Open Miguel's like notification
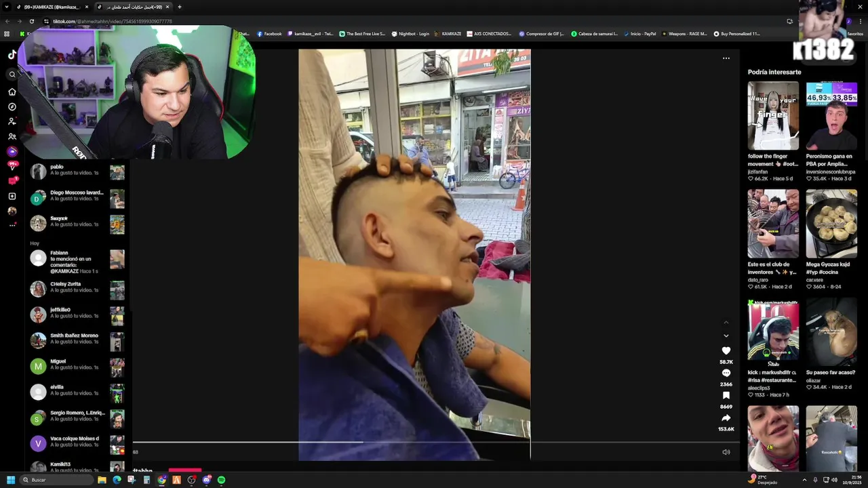868x488 pixels. (x=77, y=367)
